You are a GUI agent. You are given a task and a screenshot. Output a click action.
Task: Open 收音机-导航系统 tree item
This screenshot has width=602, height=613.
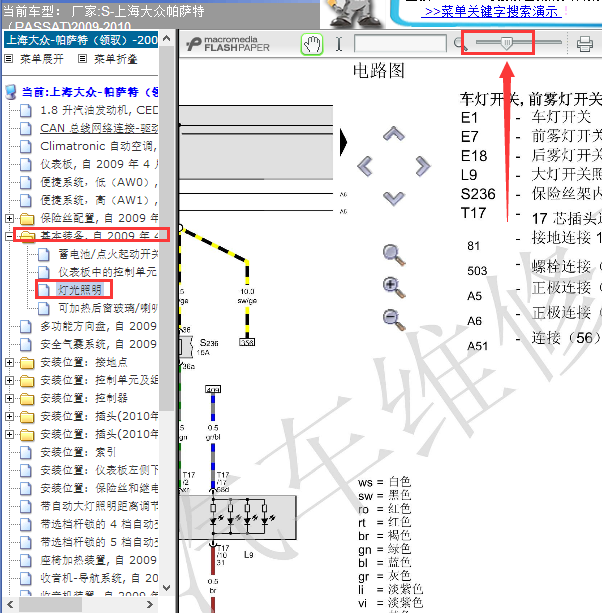(99, 578)
